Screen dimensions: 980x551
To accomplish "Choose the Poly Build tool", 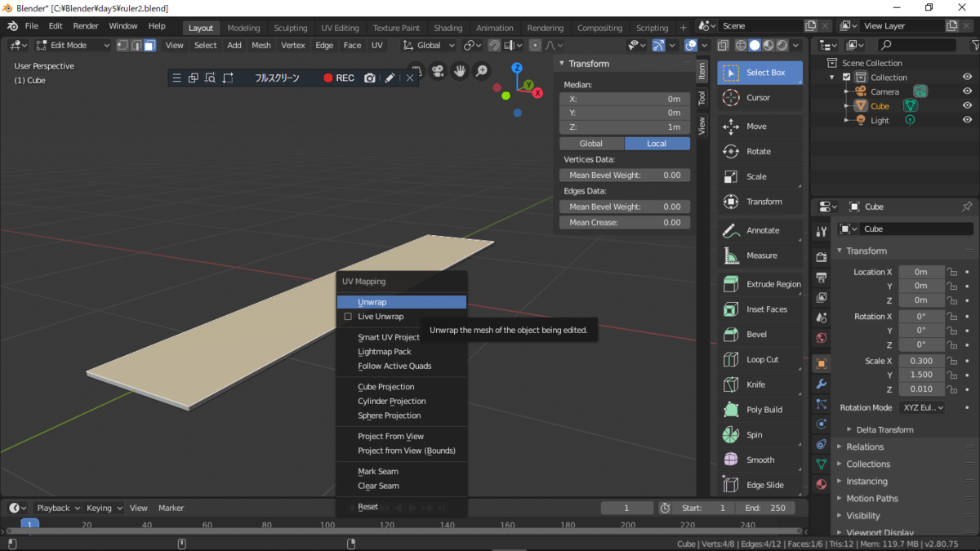I will [759, 410].
